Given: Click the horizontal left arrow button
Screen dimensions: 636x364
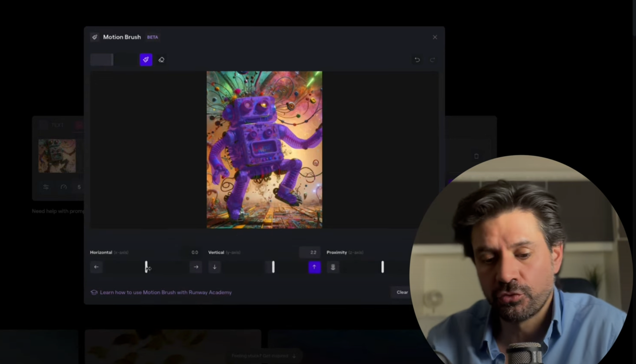Looking at the screenshot, I should pos(96,267).
